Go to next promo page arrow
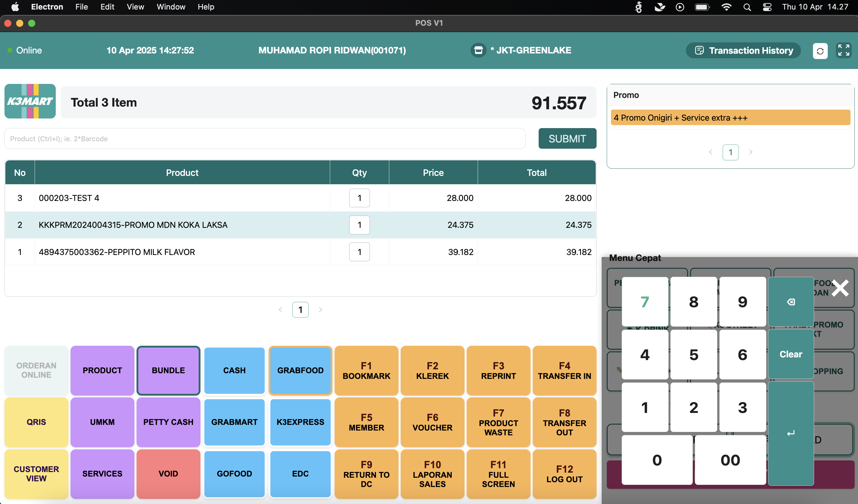858x504 pixels. [x=750, y=152]
